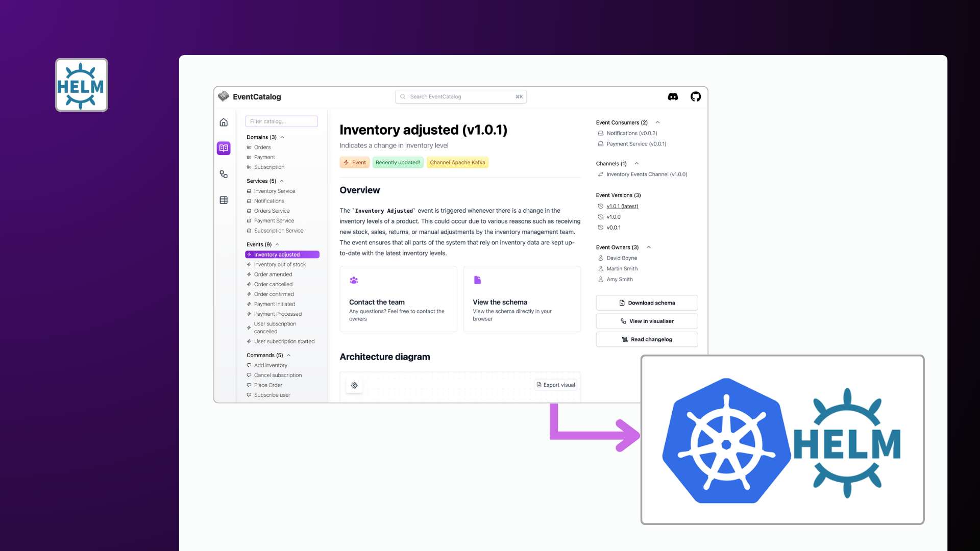980x551 pixels.
Task: Select the docs book sidebar icon
Action: click(x=224, y=148)
